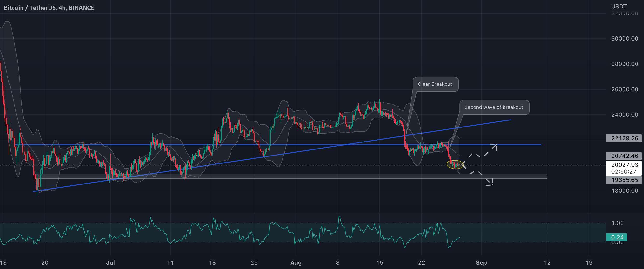Click the dashed upward arrow head
Image resolution: width=644 pixels, height=269 pixels.
pyautogui.click(x=493, y=147)
